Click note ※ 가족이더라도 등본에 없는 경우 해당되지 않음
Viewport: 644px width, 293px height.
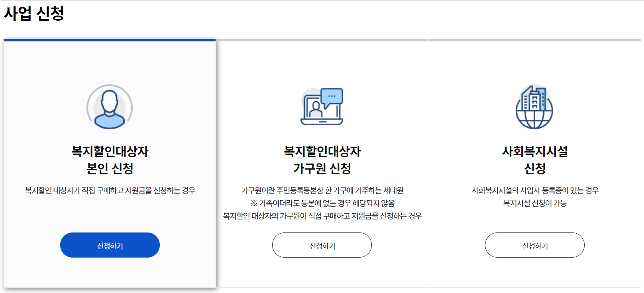[x=322, y=203]
